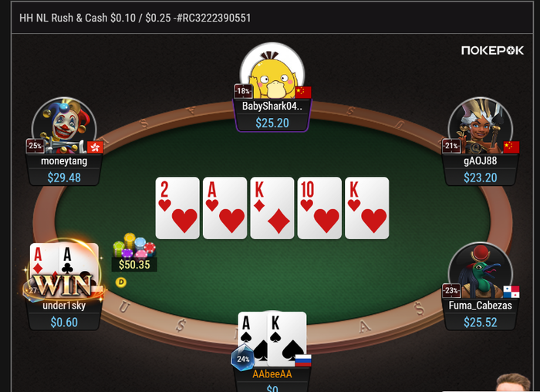Click under1sky's WIN banner
This screenshot has height=392, width=540.
64,286
